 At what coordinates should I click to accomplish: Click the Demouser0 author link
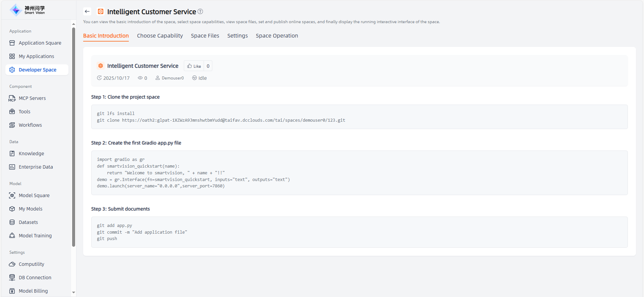(172, 78)
